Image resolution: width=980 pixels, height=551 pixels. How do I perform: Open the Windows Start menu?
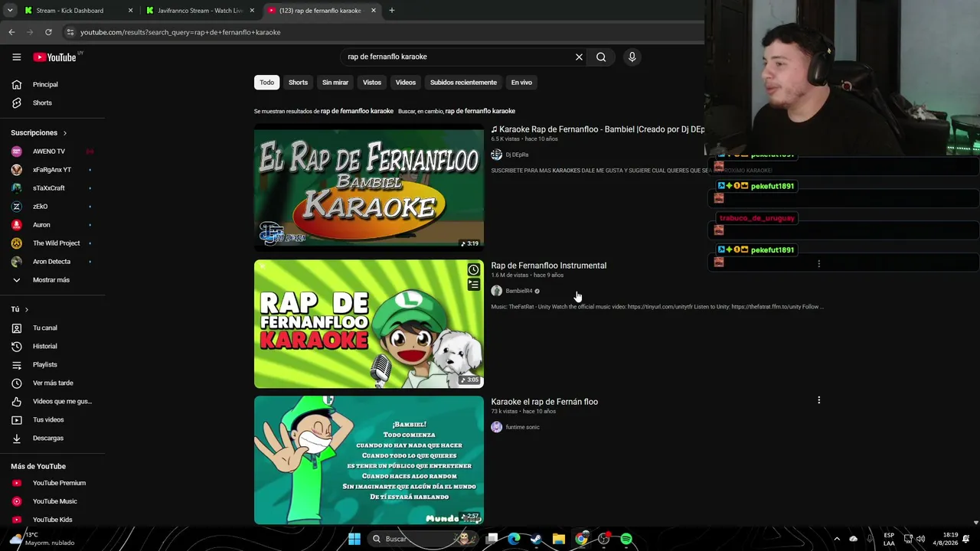pos(354,539)
